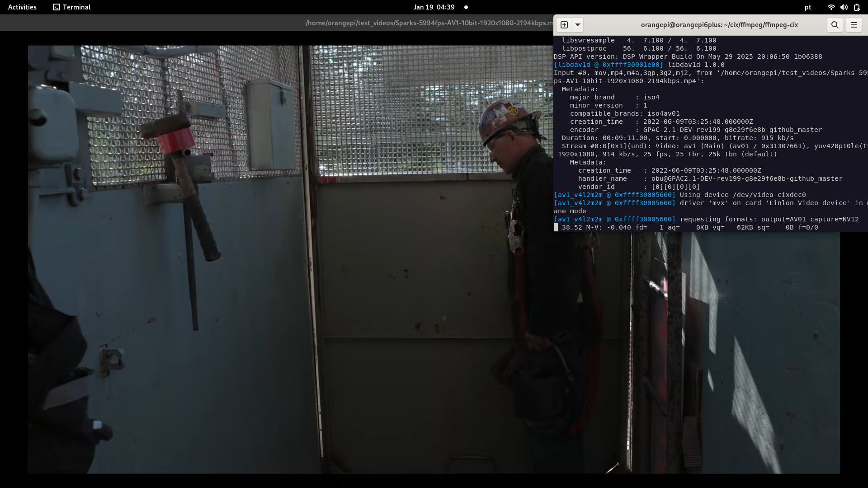The height and width of the screenshot is (488, 868).
Task: Open a new terminal tab
Action: point(564,25)
